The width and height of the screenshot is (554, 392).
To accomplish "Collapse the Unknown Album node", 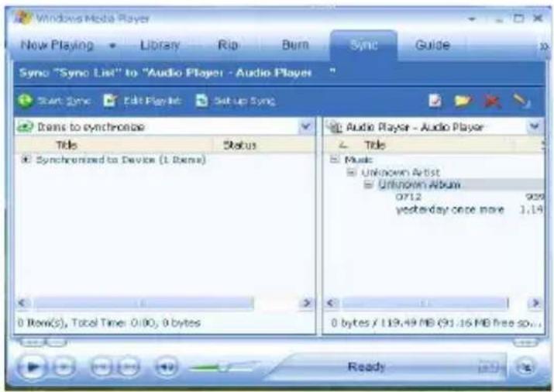I will (368, 184).
